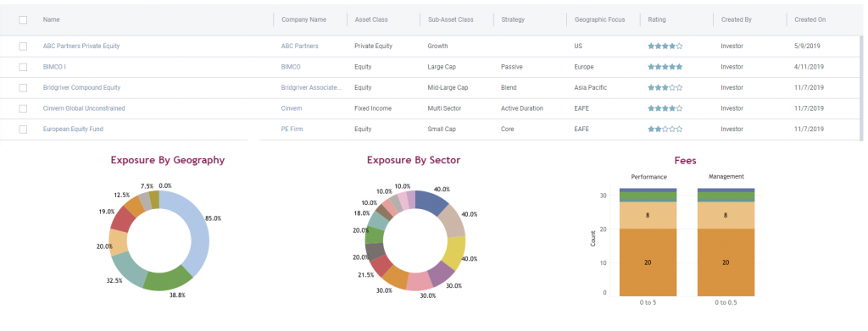868x331 pixels.
Task: Tick the select-all checkbox in table header
Action: (23, 19)
